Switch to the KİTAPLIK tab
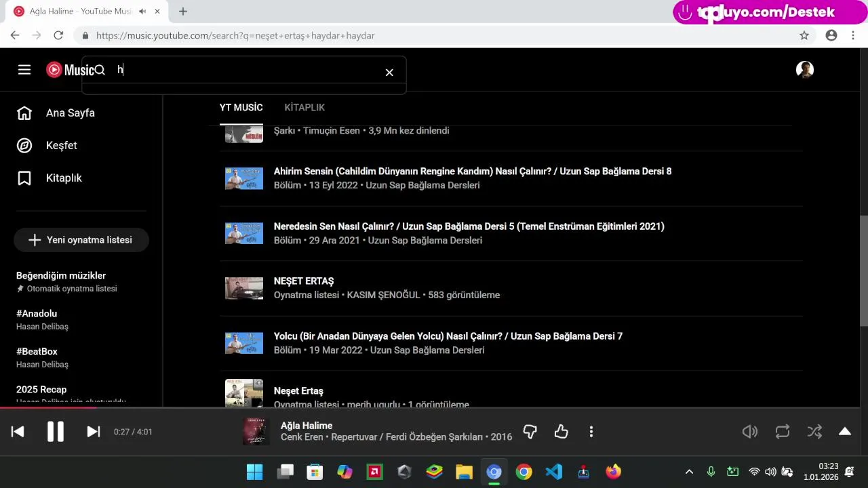Screen dimensions: 868x488 pos(304,108)
